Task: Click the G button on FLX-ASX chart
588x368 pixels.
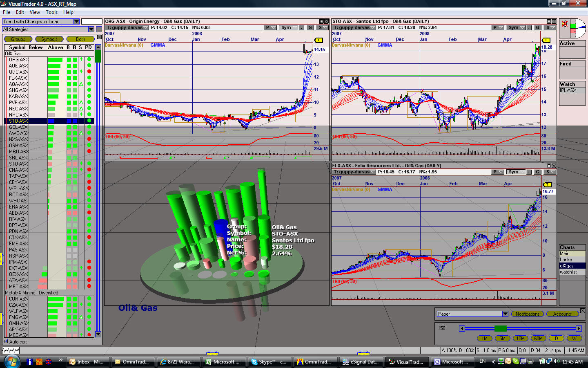Action: 537,172
